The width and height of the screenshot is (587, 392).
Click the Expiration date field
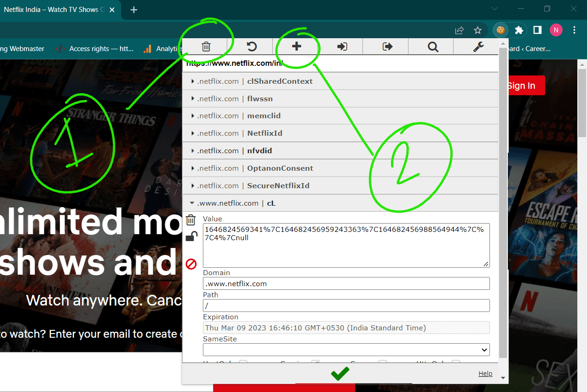point(346,328)
